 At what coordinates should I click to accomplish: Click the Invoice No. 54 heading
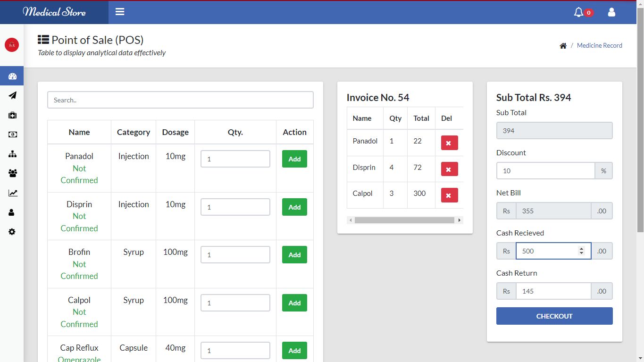tap(378, 98)
